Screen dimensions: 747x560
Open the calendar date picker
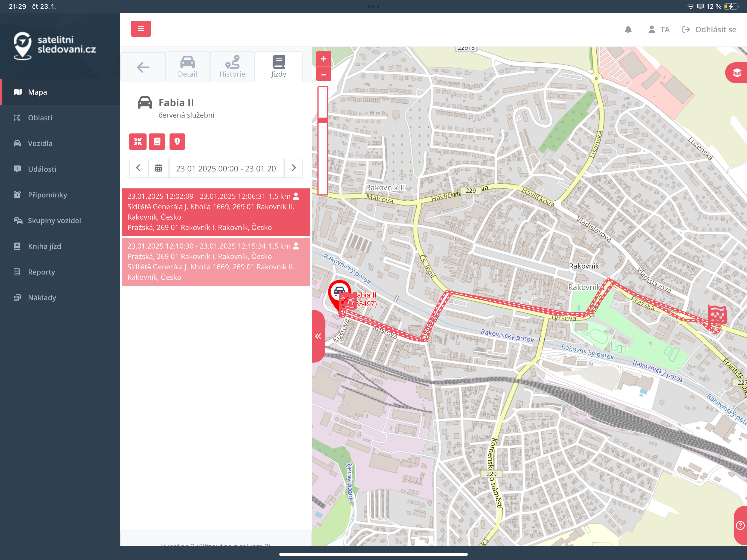pos(158,168)
